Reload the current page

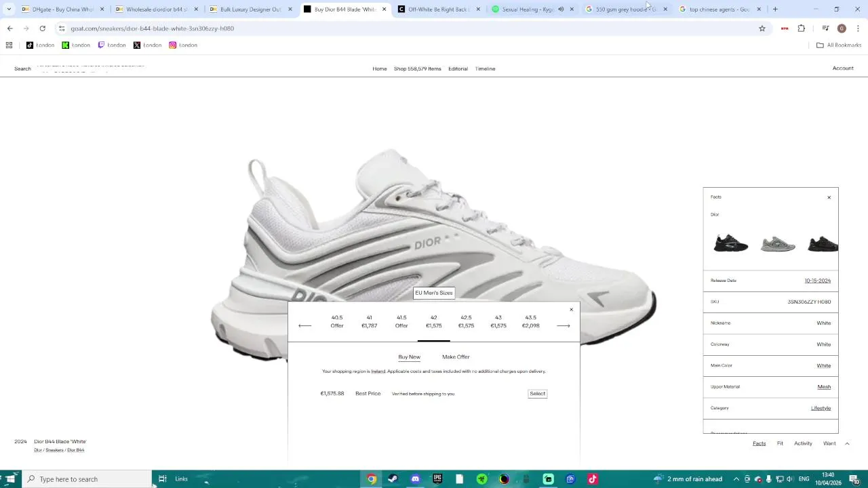click(42, 28)
